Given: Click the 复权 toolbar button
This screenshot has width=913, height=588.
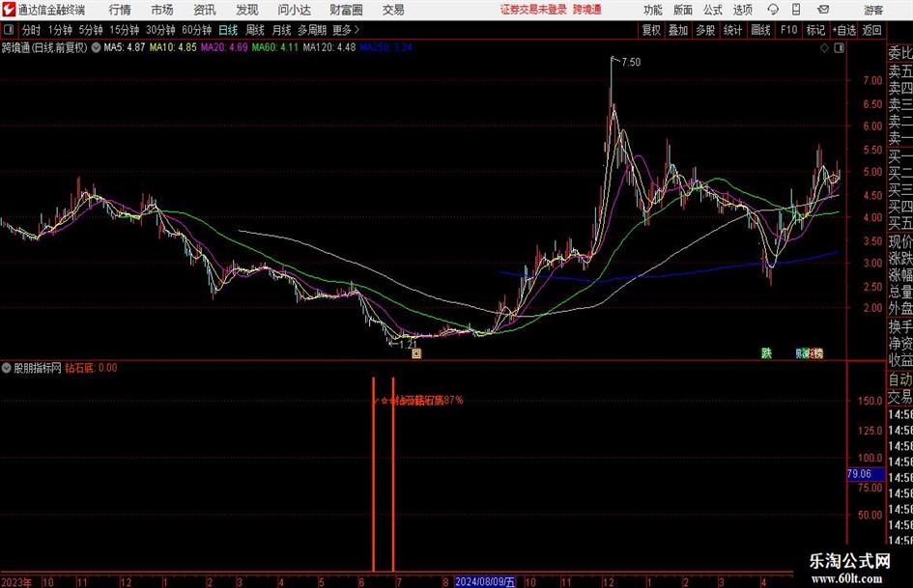Looking at the screenshot, I should [x=651, y=30].
